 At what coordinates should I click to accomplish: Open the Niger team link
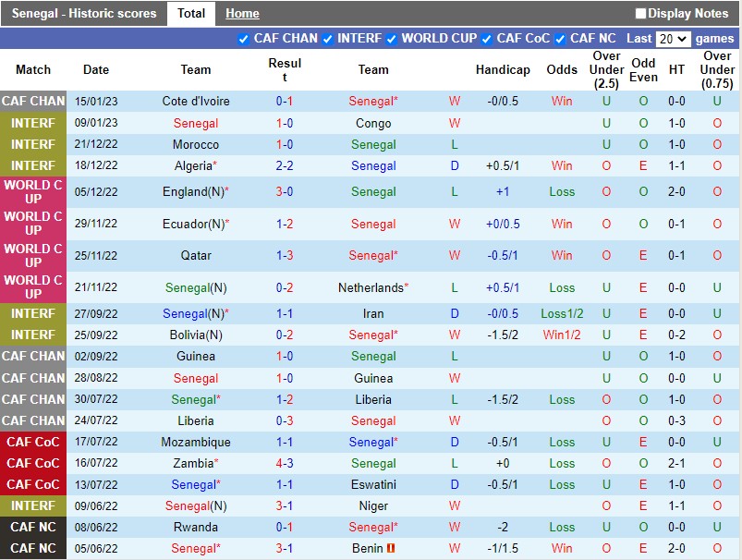click(x=373, y=506)
